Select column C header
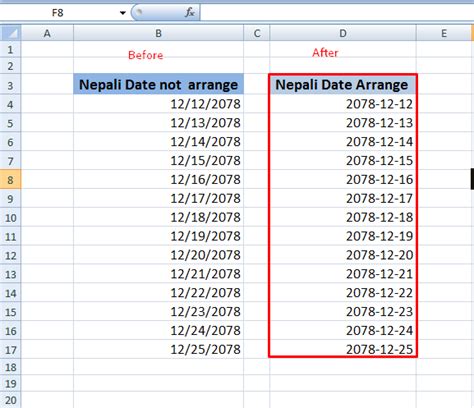Viewport: 474px width, 408px height. tap(257, 33)
